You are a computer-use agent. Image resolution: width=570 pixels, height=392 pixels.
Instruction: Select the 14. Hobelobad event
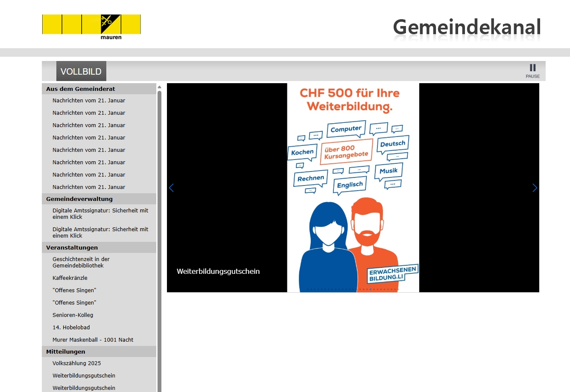[x=71, y=328]
